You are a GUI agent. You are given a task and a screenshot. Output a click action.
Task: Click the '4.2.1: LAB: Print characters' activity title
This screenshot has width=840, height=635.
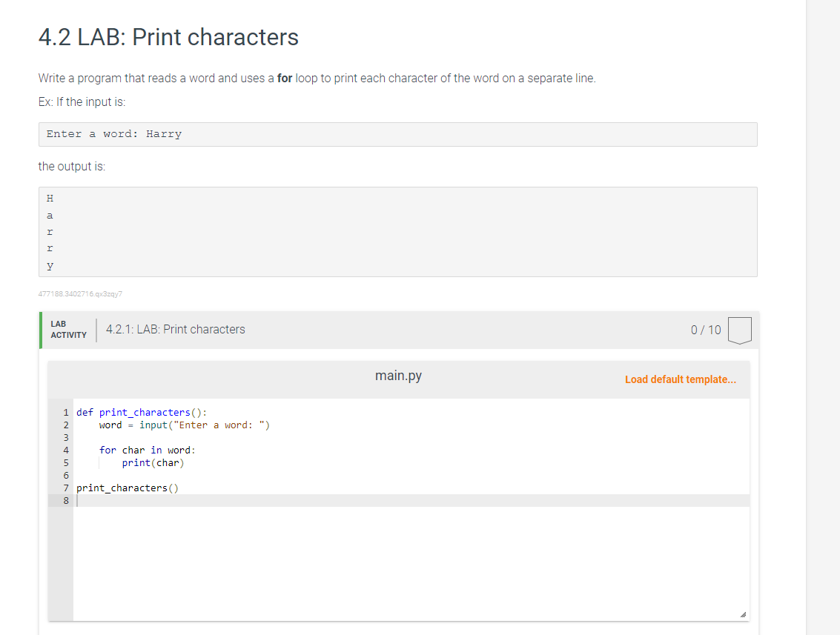point(176,329)
